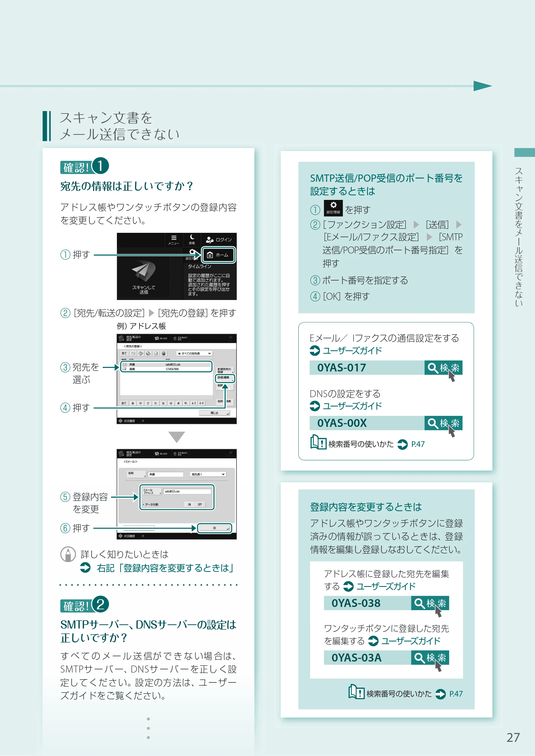
Task: Click magnifier 検索 for 0YAS-038
Action: tap(430, 603)
